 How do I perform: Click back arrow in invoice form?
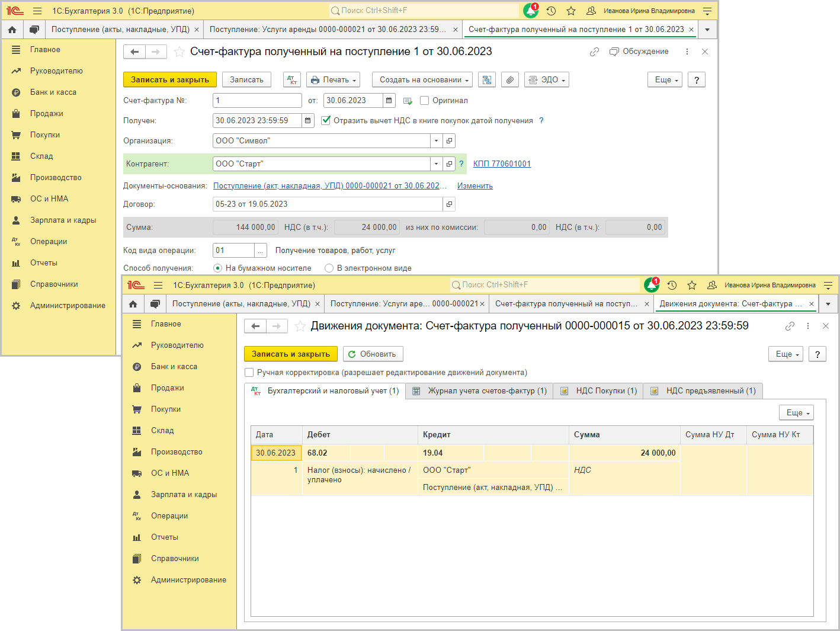point(134,52)
